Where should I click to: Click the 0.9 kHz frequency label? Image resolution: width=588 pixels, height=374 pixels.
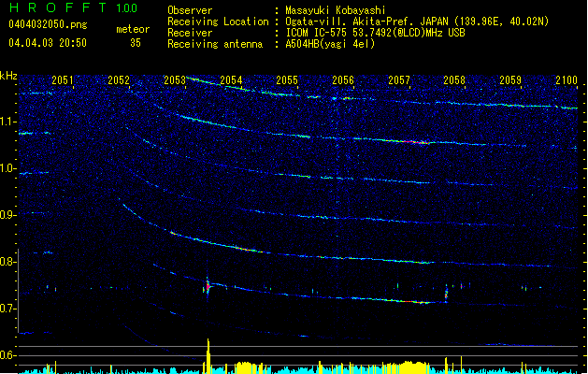(x=8, y=215)
